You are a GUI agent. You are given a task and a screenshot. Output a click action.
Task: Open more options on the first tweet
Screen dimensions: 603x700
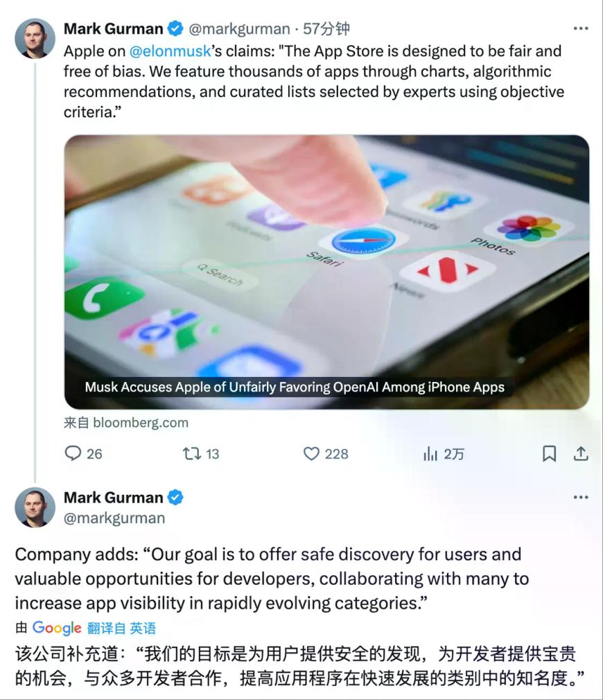click(x=581, y=28)
